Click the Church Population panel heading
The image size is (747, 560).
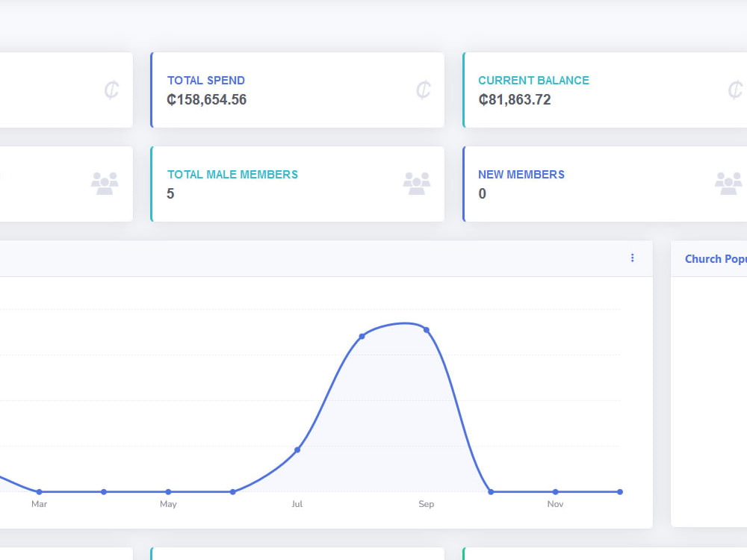(x=716, y=259)
